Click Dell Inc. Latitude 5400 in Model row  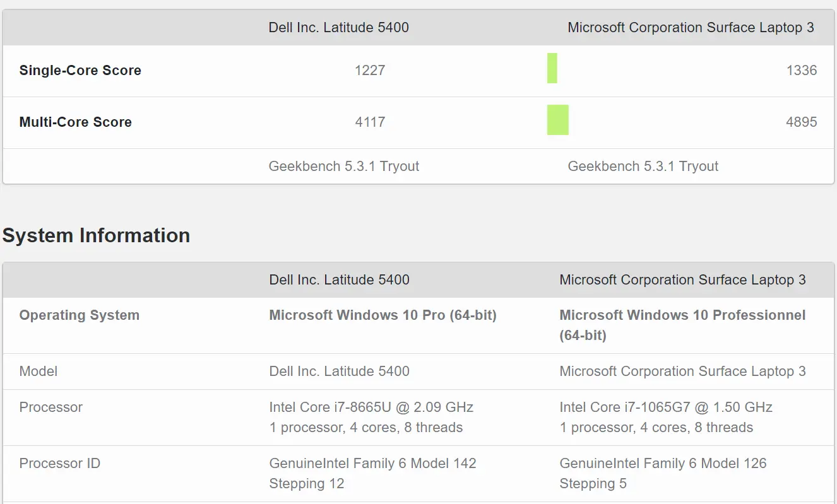340,371
